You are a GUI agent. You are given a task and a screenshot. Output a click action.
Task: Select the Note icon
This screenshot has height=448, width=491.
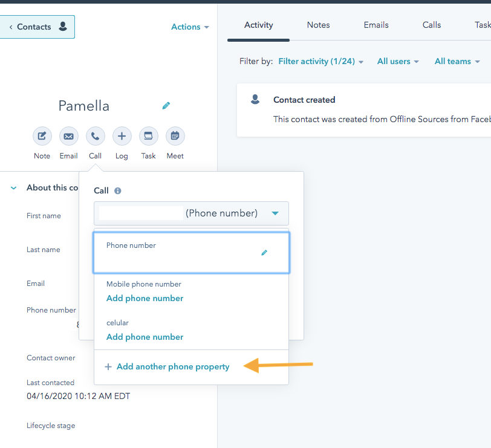[42, 136]
